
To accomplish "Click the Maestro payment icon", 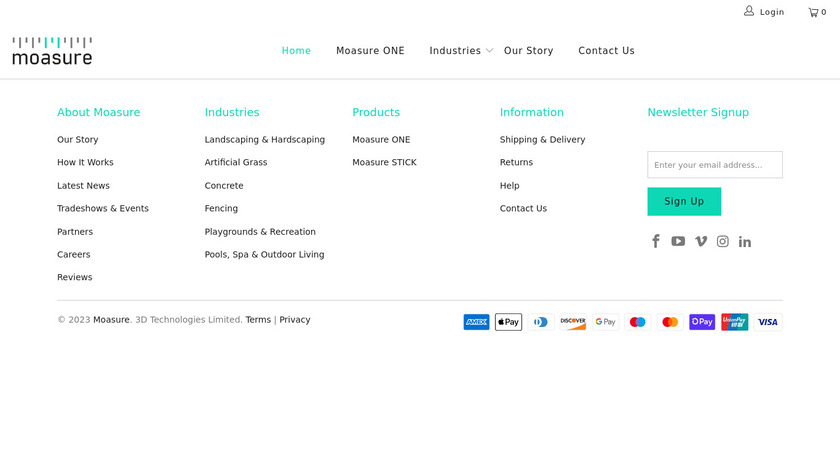I will pyautogui.click(x=638, y=322).
